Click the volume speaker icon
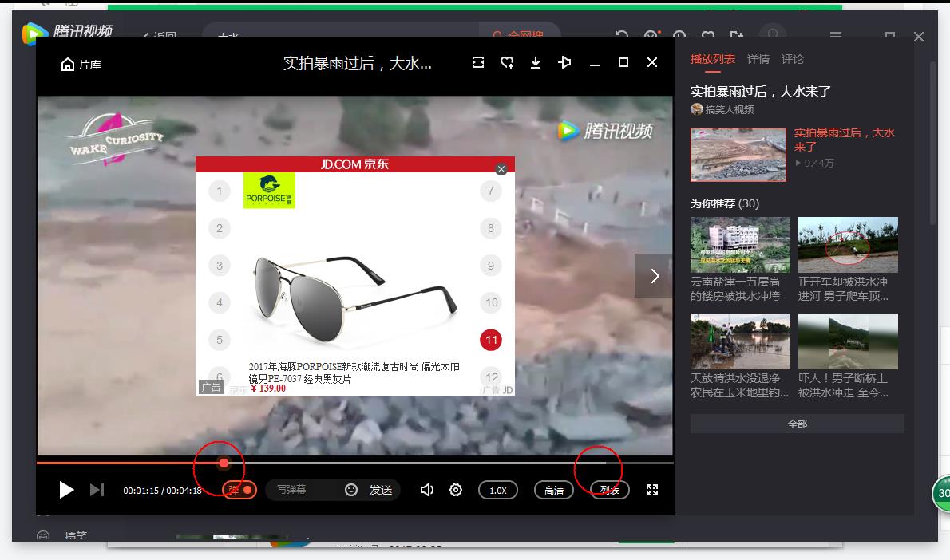The width and height of the screenshot is (950, 560). 427,490
